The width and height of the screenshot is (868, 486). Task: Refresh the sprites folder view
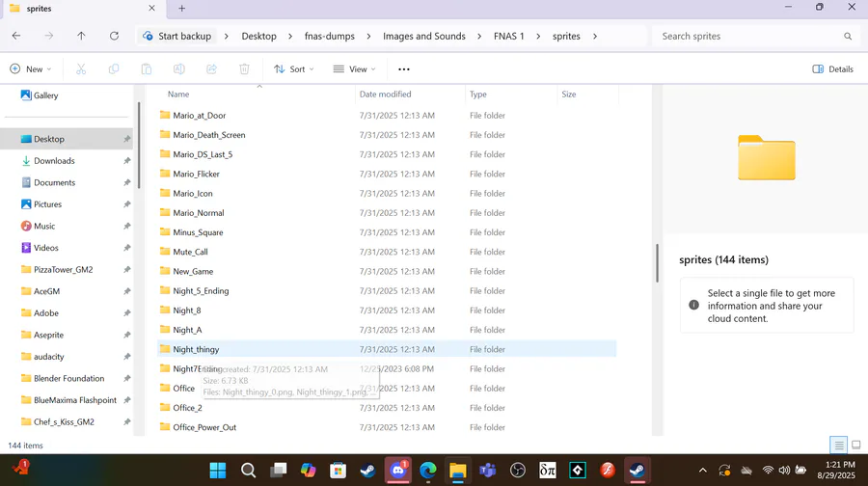(x=114, y=36)
